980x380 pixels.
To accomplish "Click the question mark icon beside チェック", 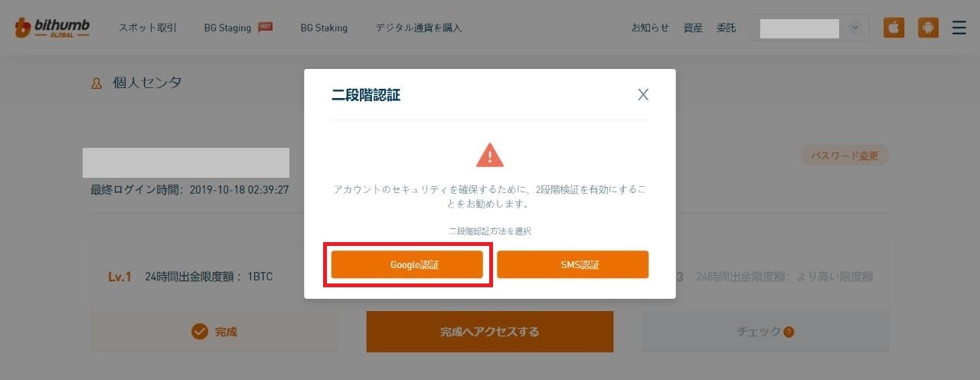I will (789, 332).
